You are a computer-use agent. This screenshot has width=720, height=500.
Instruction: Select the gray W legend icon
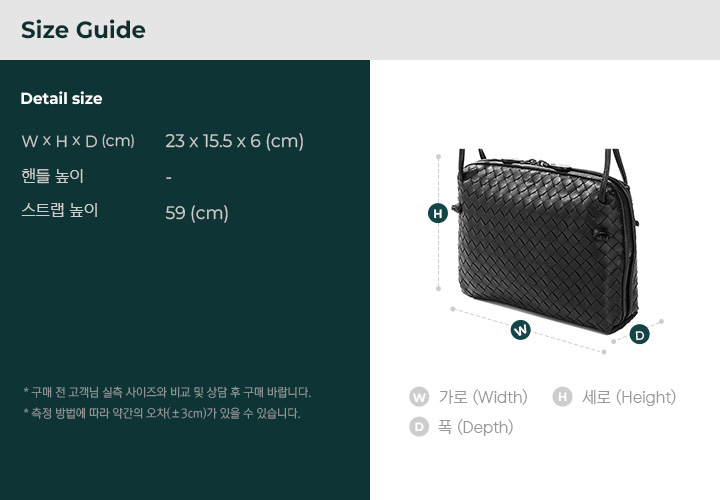click(419, 397)
